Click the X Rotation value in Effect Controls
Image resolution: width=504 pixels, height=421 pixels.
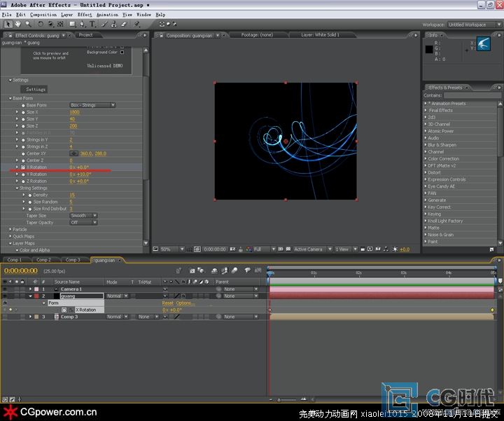pyautogui.click(x=79, y=167)
